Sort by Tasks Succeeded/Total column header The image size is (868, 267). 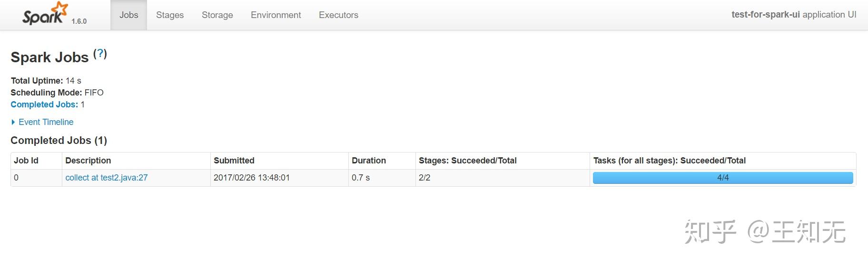669,161
